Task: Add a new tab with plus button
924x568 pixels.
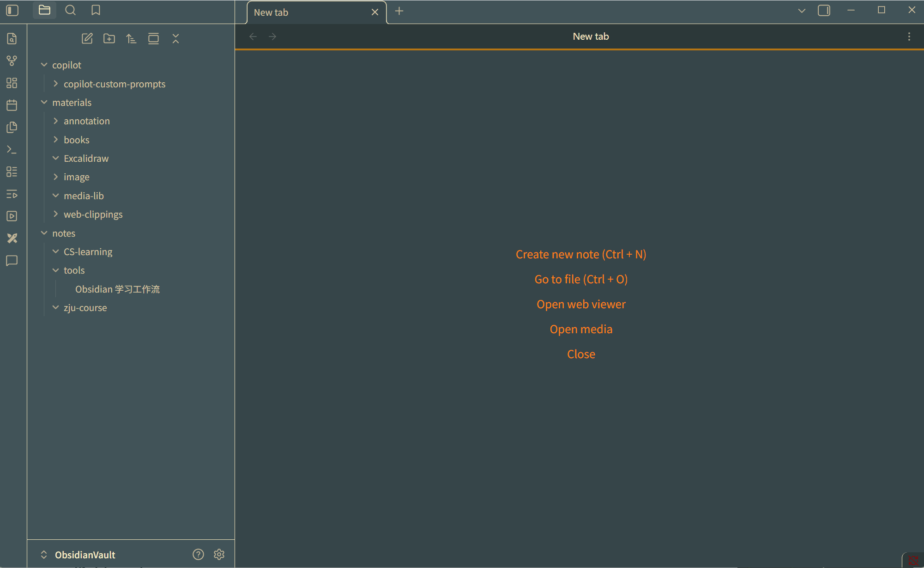Action: (x=399, y=11)
